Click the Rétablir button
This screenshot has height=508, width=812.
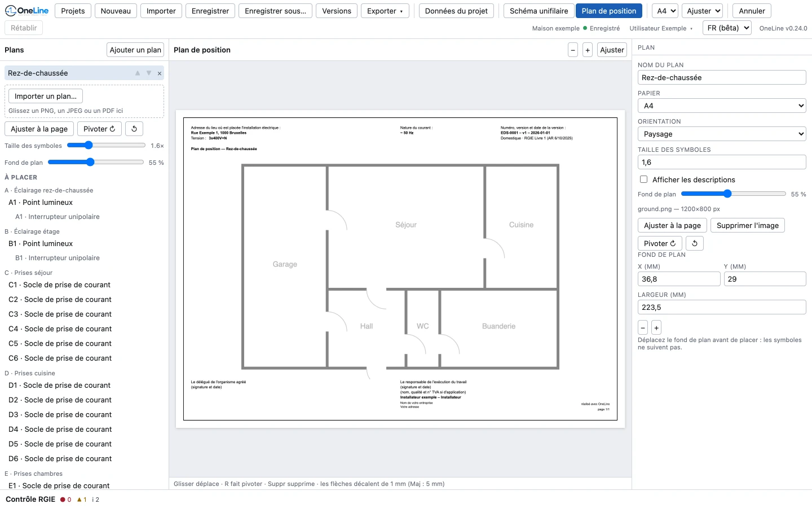(24, 28)
